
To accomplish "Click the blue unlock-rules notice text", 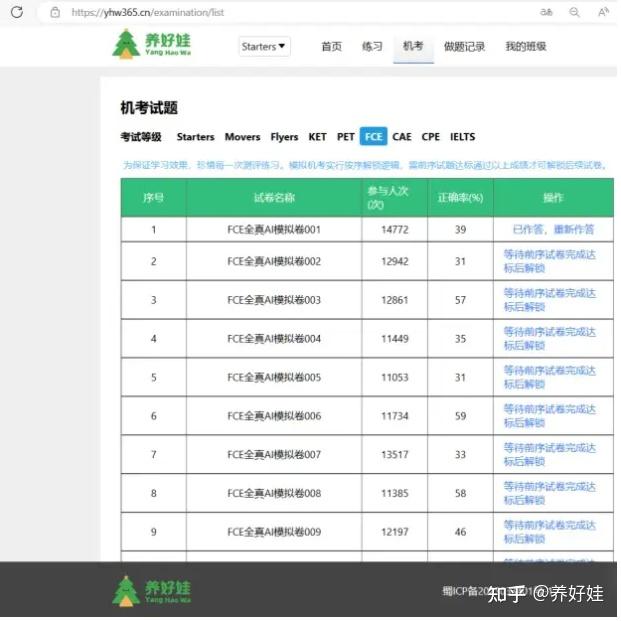I will coord(364,165).
